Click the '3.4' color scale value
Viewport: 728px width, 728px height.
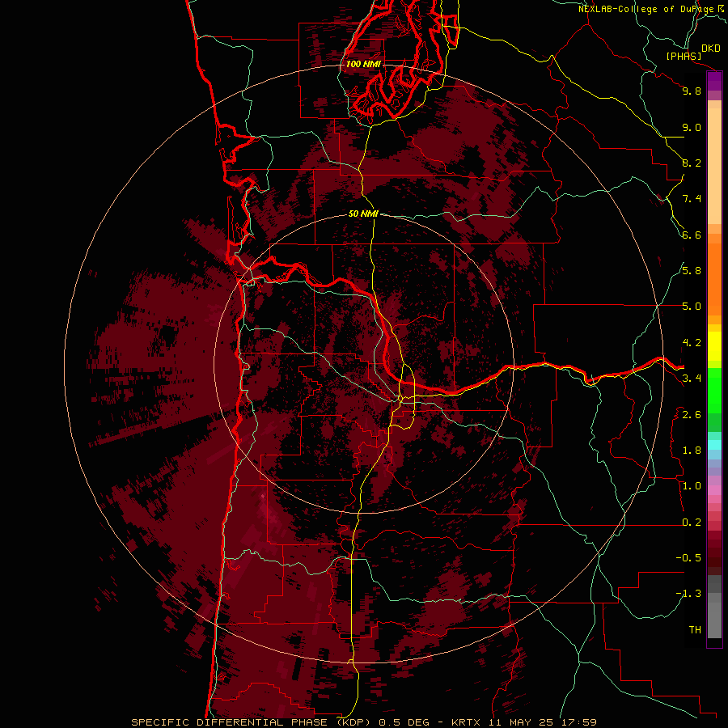(x=692, y=379)
